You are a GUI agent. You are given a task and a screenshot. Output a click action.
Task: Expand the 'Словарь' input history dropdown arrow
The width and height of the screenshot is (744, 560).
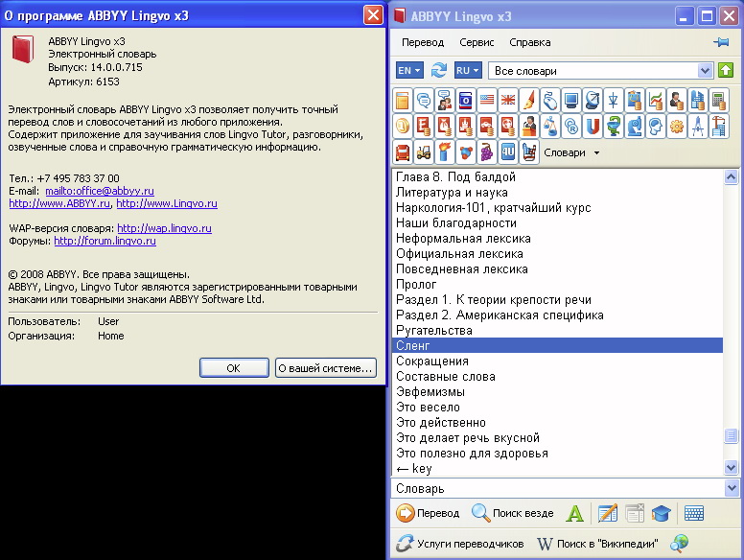[732, 488]
